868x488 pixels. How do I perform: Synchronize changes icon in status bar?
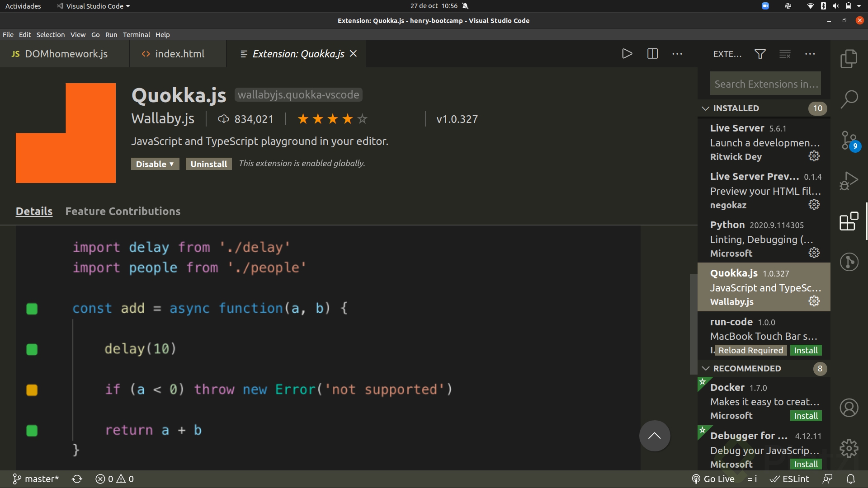77,479
